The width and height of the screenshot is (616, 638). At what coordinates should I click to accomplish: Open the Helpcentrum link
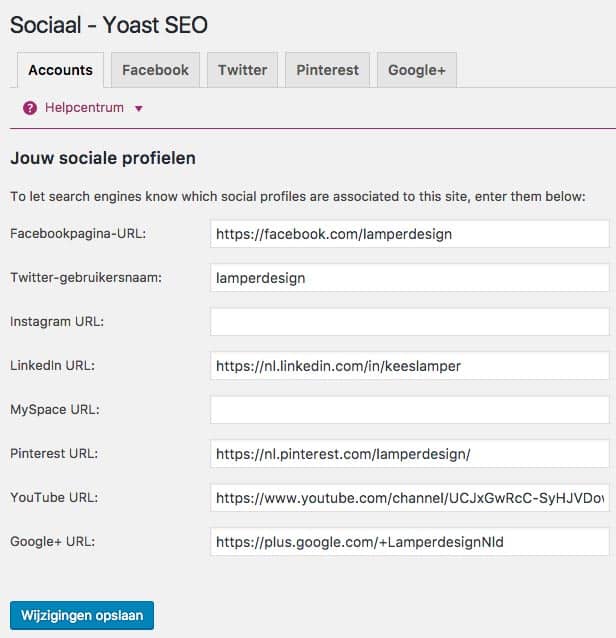click(x=84, y=108)
